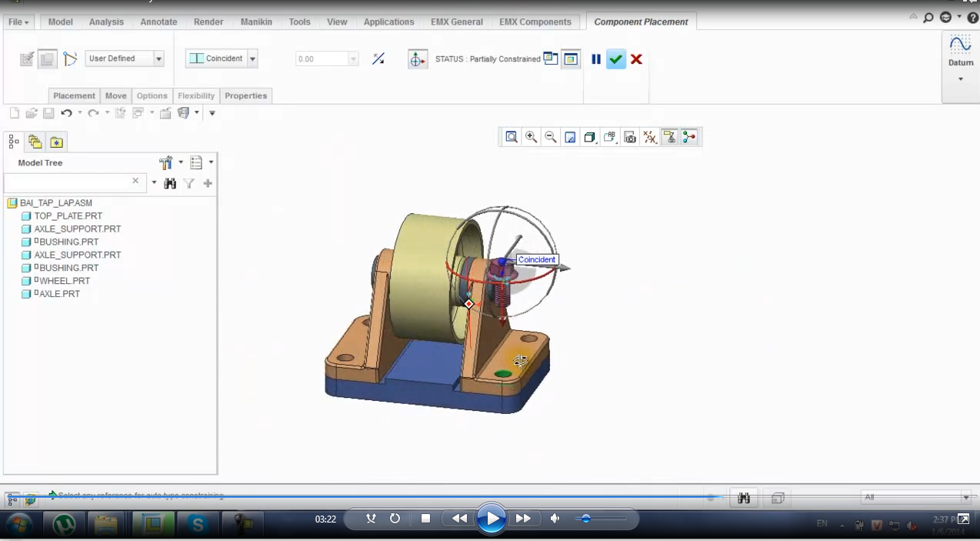Click the display style cube icon
Viewport: 980px width, 541px height.
(x=589, y=137)
